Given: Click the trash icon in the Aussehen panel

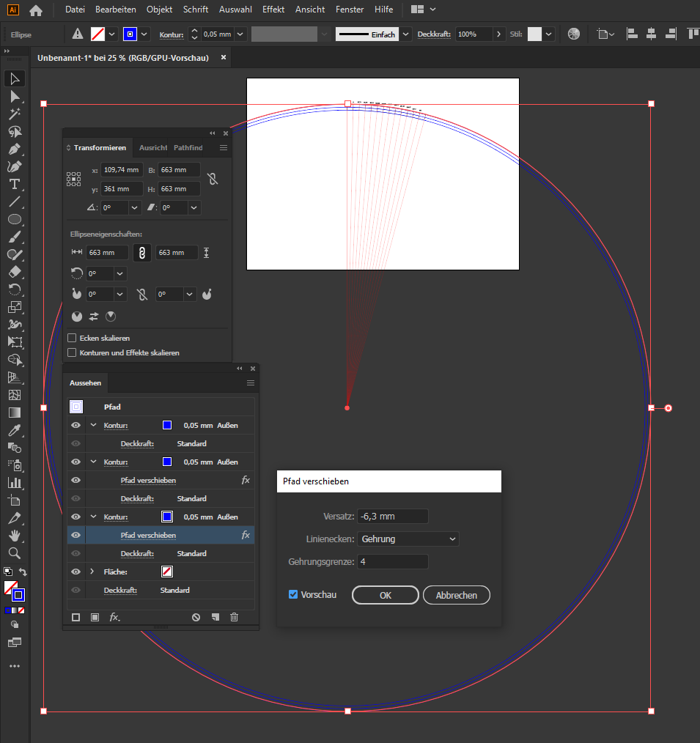Looking at the screenshot, I should (x=234, y=617).
